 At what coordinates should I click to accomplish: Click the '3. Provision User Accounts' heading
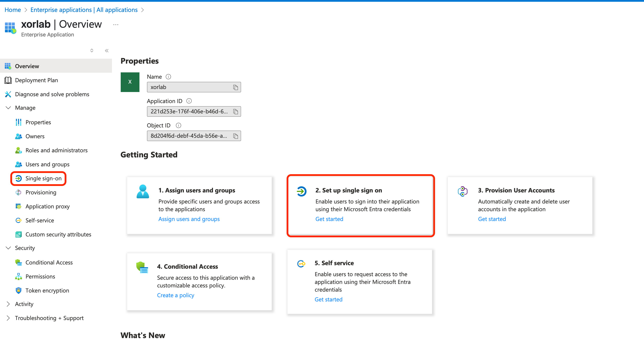pos(516,190)
